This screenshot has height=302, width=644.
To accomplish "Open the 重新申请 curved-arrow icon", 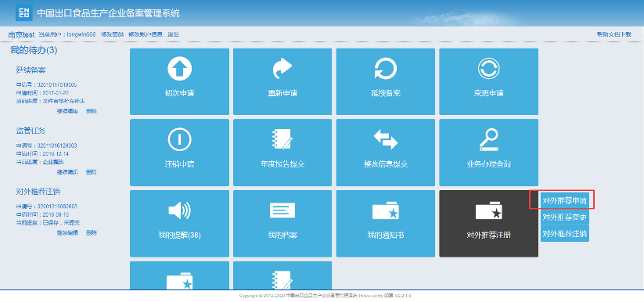I will point(282,69).
